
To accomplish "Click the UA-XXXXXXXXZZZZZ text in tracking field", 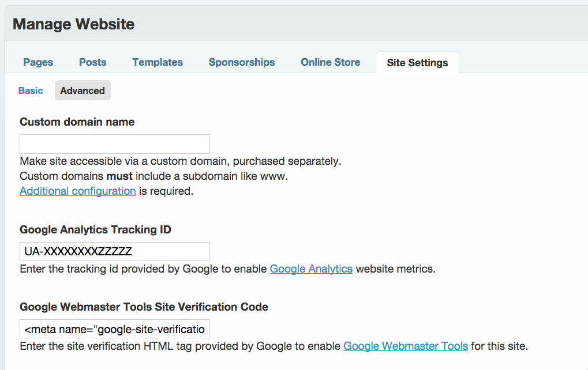I will 78,251.
